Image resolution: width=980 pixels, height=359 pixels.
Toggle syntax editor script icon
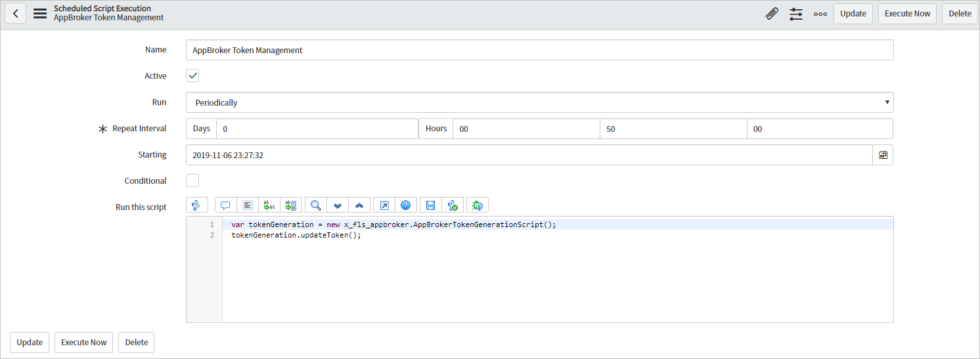tap(197, 205)
